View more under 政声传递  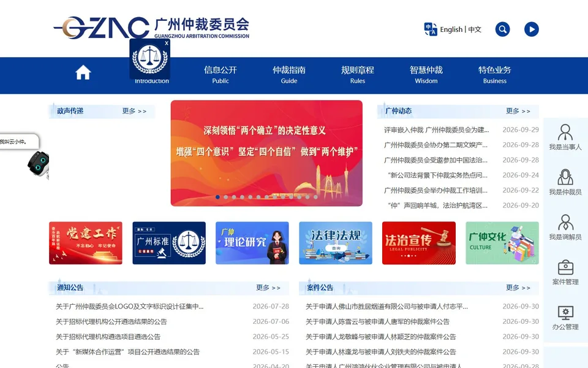(134, 111)
